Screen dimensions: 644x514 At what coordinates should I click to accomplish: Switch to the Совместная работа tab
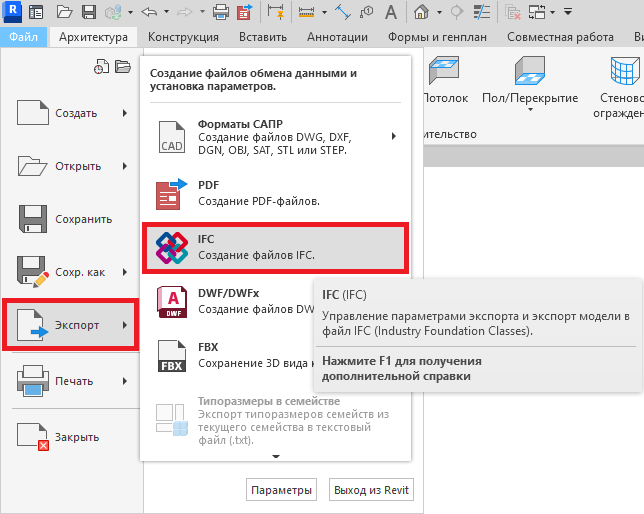(x=561, y=37)
